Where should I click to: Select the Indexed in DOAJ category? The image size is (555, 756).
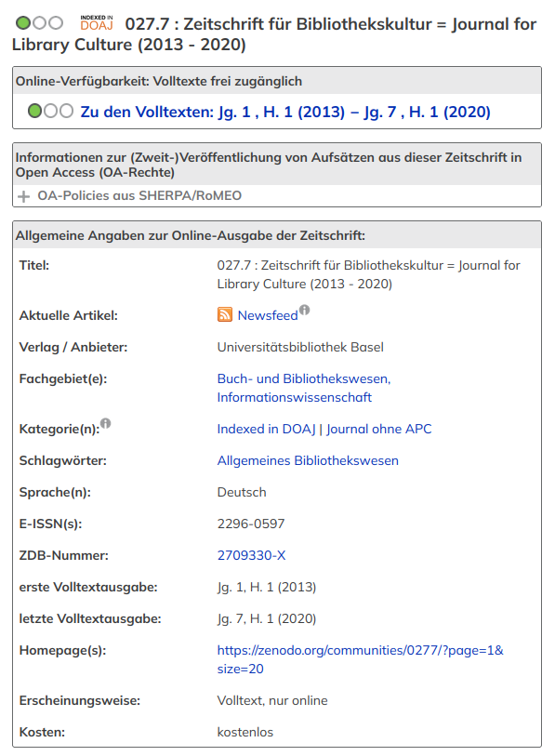266,429
